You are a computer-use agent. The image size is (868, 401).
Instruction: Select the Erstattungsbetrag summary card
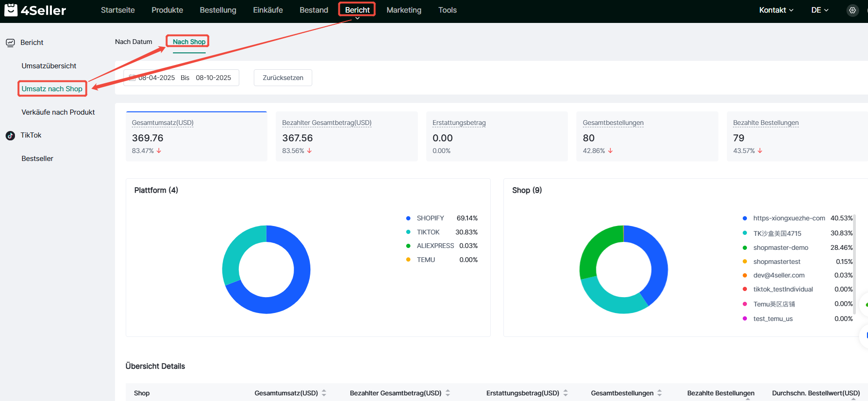click(x=497, y=136)
